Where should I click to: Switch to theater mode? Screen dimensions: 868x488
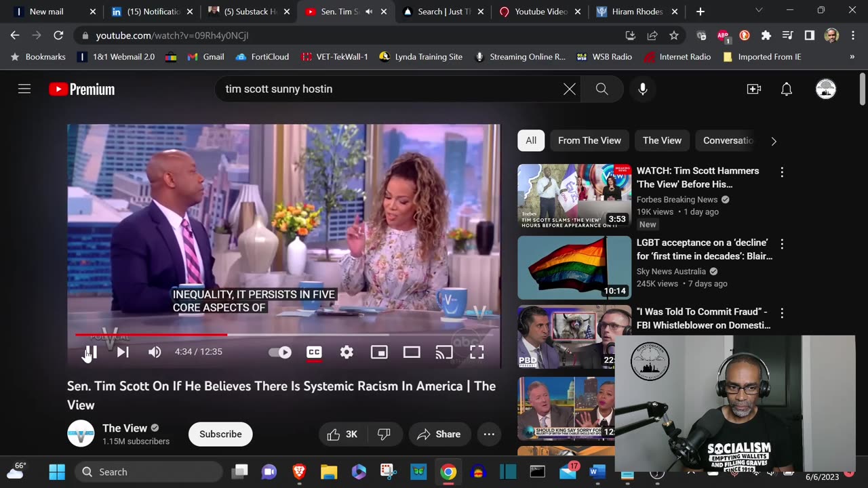(x=412, y=352)
